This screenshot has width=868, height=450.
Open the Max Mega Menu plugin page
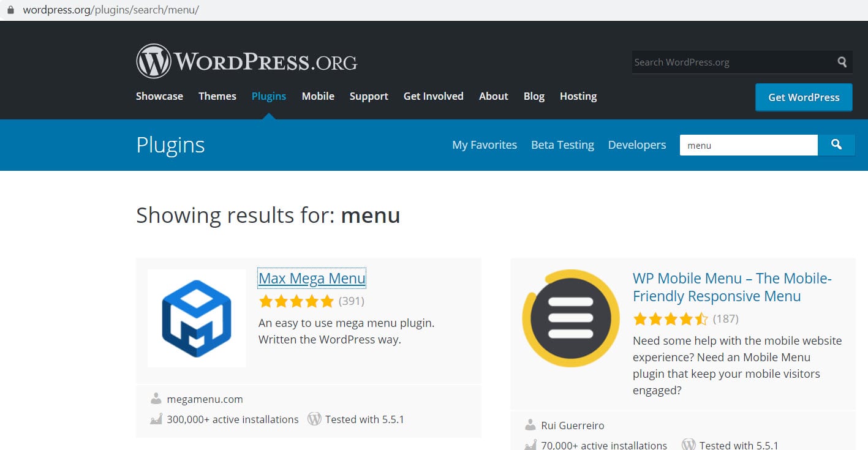[312, 278]
